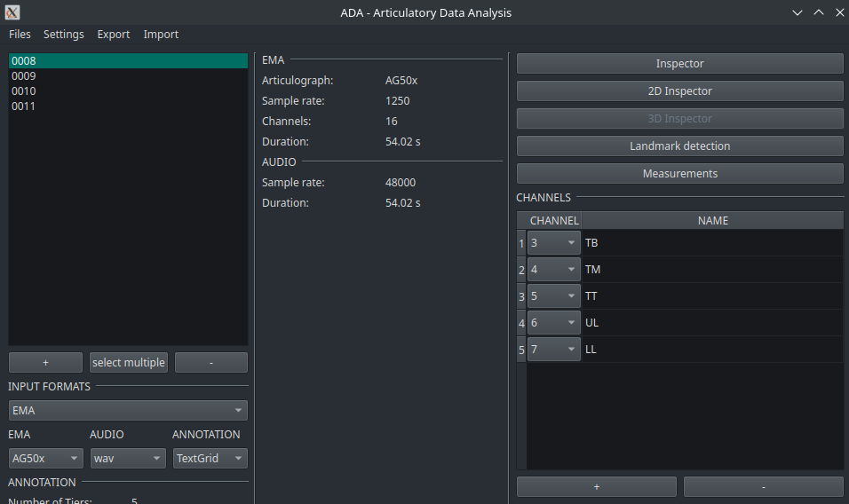
Task: Open the Files menu
Action: [20, 35]
